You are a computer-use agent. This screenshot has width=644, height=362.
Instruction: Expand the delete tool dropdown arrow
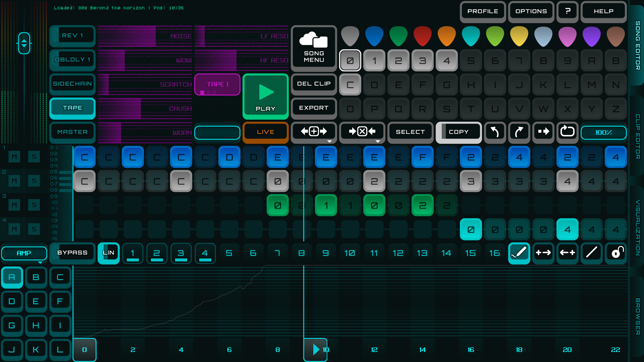click(378, 142)
